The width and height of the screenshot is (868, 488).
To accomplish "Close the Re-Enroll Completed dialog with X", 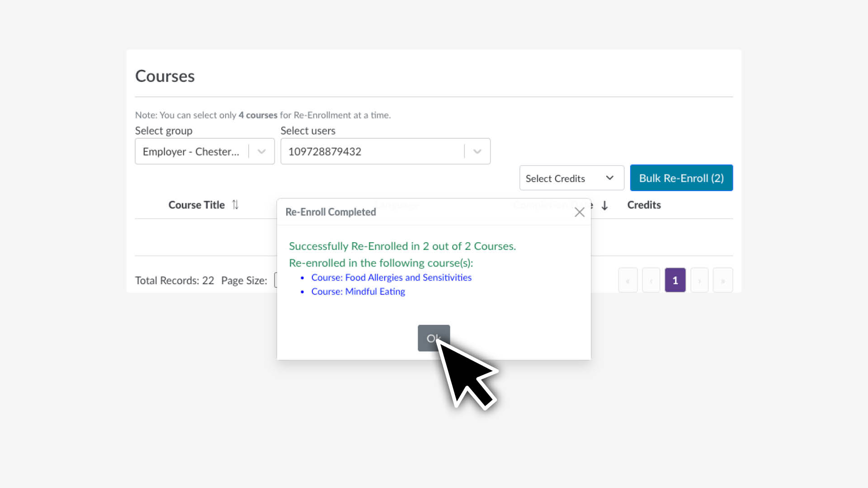I will (x=579, y=212).
